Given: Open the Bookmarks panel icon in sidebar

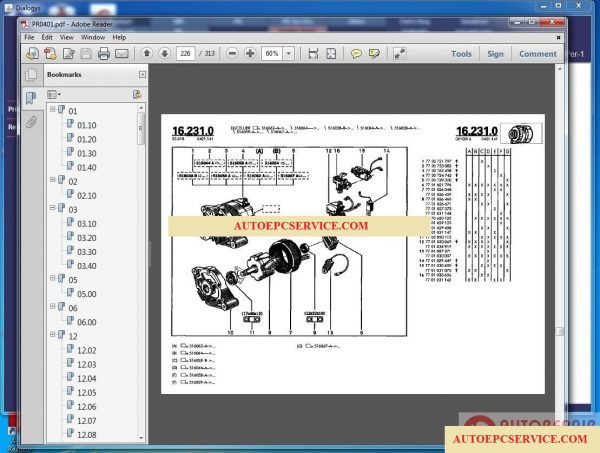Looking at the screenshot, I should [31, 98].
